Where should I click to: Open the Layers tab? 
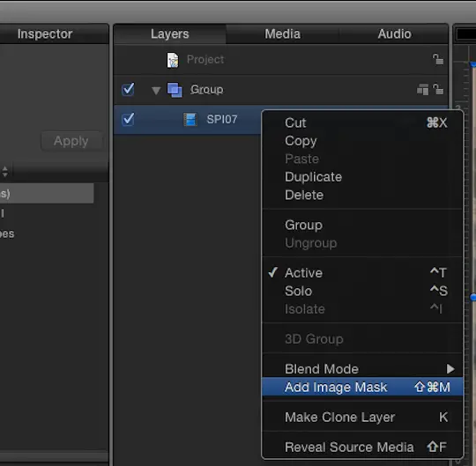pos(170,34)
